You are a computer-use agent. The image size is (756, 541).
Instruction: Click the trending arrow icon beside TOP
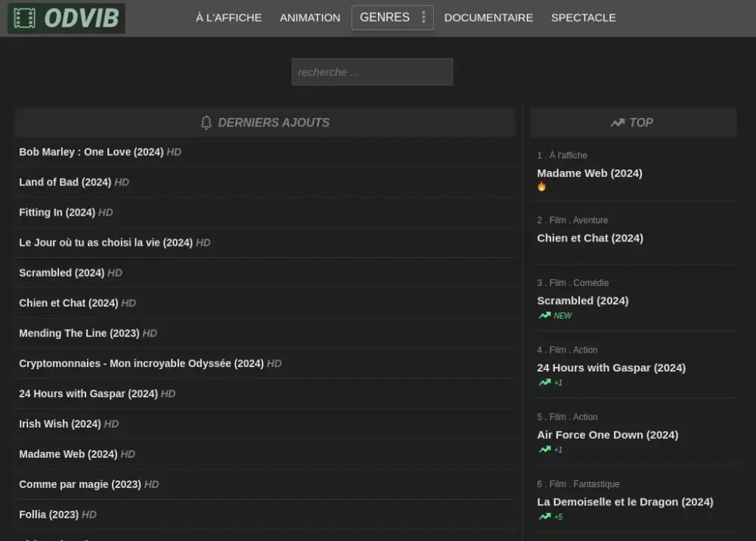617,123
